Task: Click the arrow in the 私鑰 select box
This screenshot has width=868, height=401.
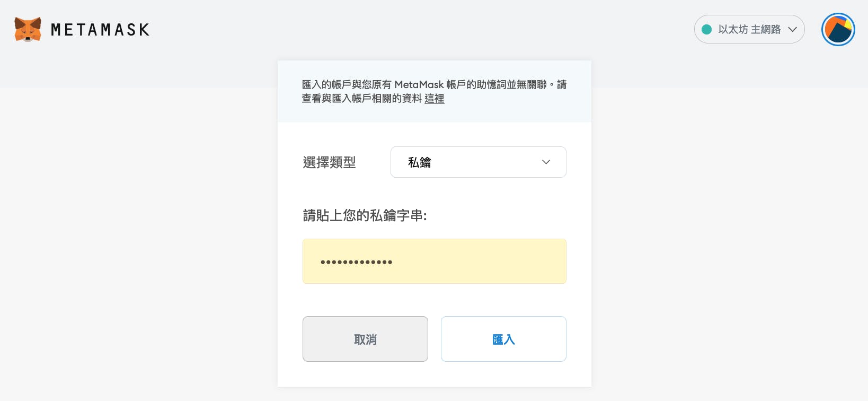Action: [x=546, y=162]
